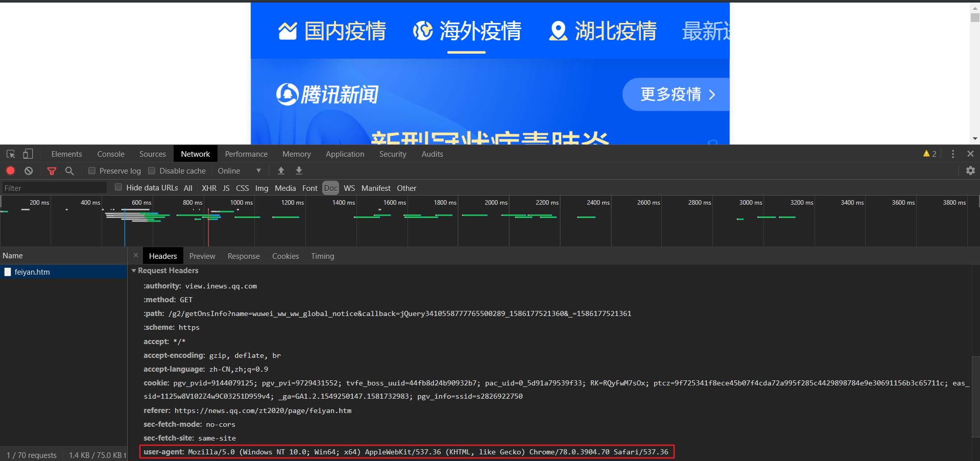Activate the inspect element picker icon
The height and width of the screenshot is (461, 980).
coord(11,154)
